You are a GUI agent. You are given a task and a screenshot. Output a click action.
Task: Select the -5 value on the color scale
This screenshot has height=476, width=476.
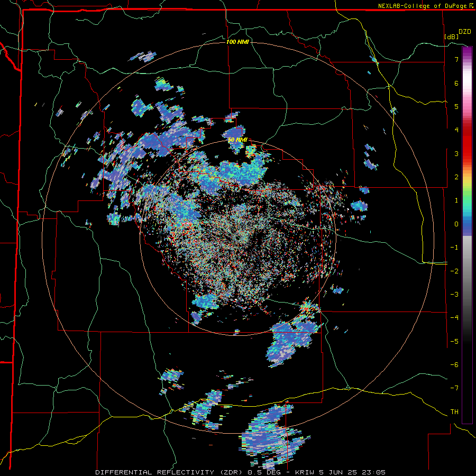pos(454,342)
